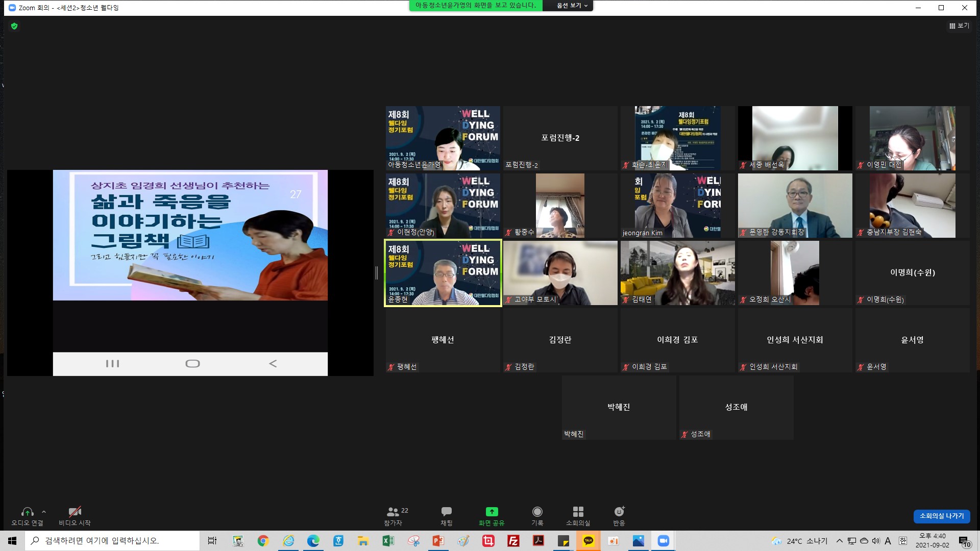The width and height of the screenshot is (980, 551).
Task: Click the green Share Screen icon
Action: click(492, 512)
